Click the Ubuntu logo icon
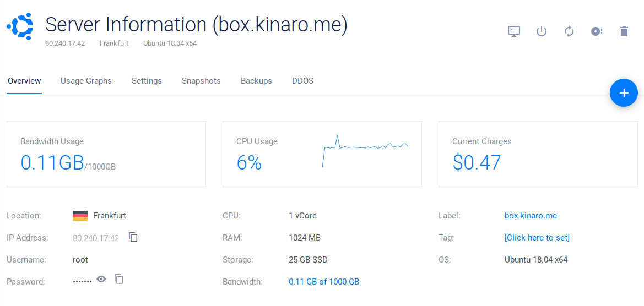 coord(20,26)
